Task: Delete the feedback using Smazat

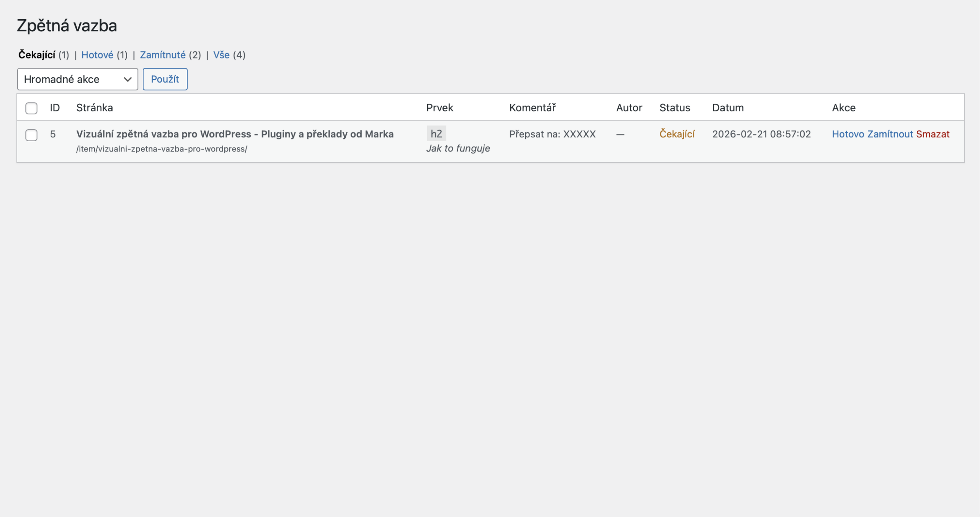Action: coord(933,134)
